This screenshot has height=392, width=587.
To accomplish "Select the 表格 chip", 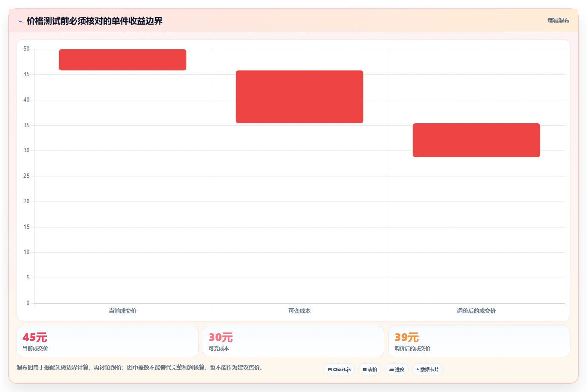I will [370, 369].
